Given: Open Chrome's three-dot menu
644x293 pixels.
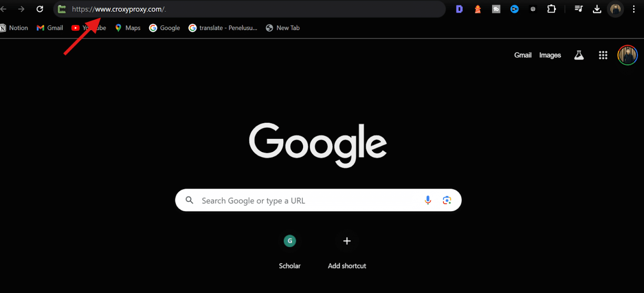Looking at the screenshot, I should coord(634,9).
